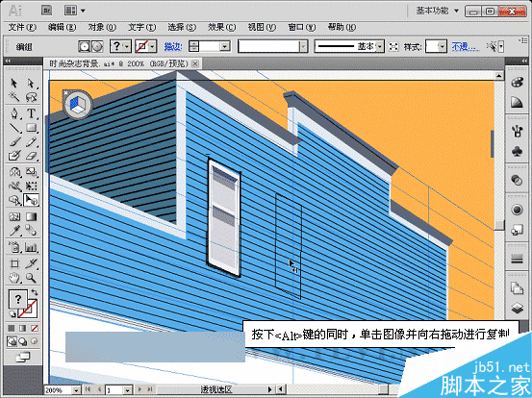Screen dimensions: 532x398
Task: Select the Column Graph tool
Action: [31, 247]
